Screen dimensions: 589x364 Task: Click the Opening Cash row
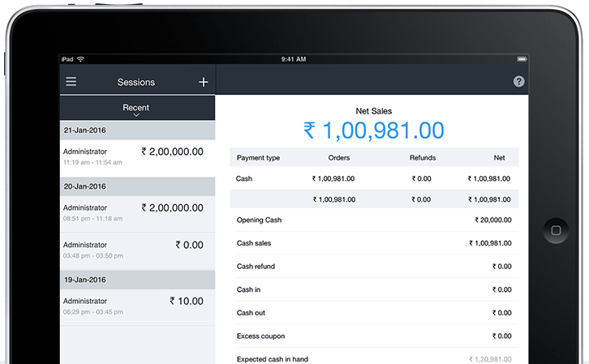point(373,220)
